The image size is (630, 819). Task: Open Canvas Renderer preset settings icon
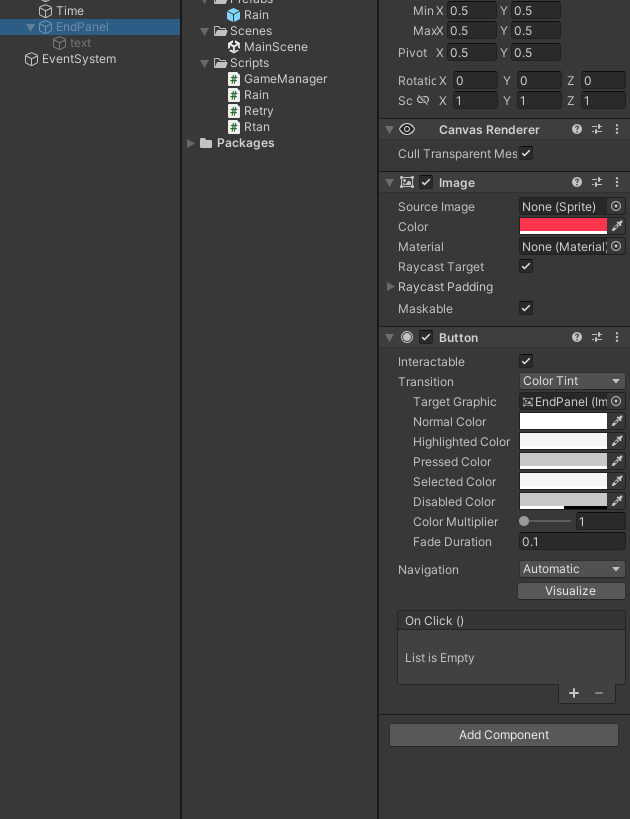[x=597, y=129]
